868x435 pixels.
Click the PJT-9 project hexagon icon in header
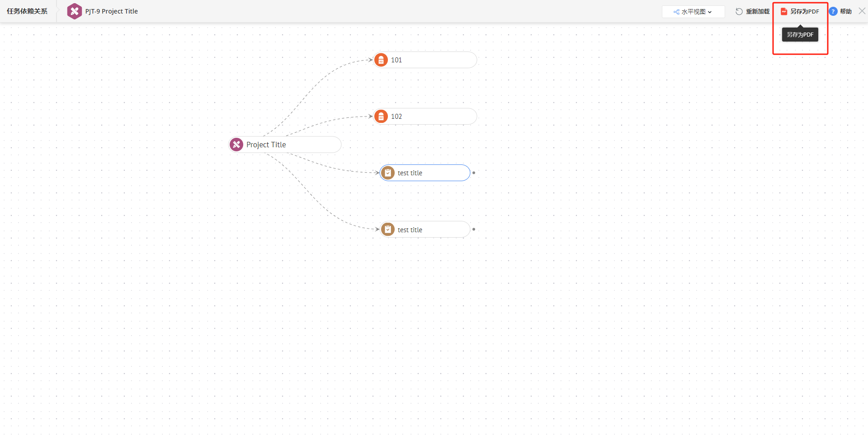pyautogui.click(x=74, y=11)
